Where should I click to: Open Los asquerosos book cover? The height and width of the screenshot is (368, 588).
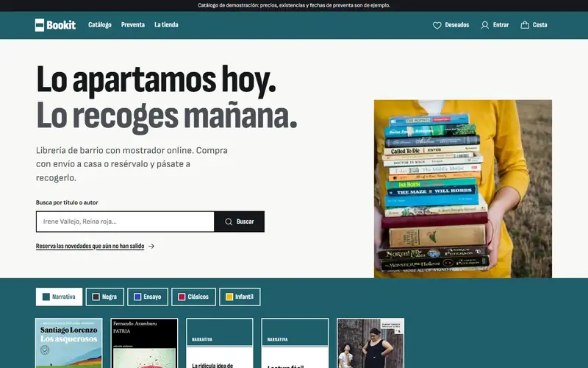click(68, 343)
